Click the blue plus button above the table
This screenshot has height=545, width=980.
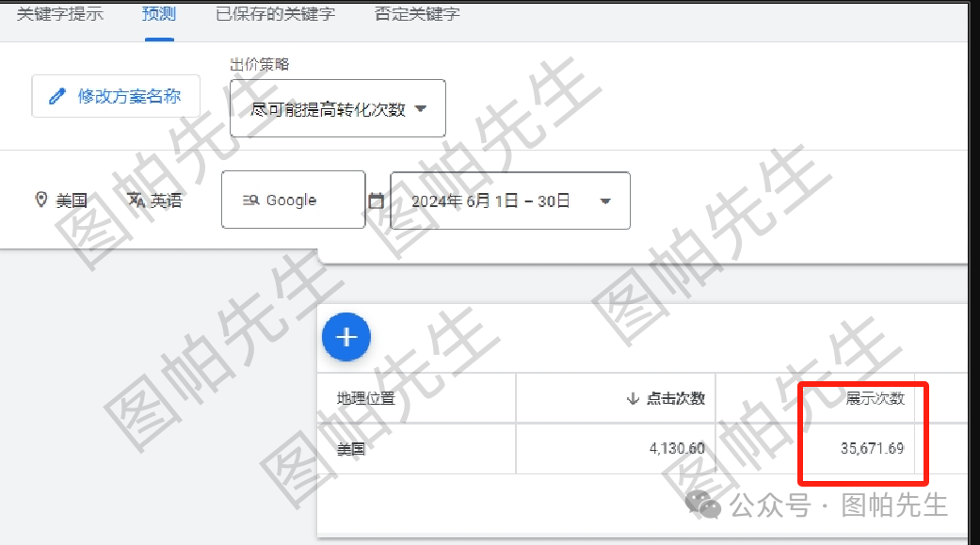click(x=346, y=337)
